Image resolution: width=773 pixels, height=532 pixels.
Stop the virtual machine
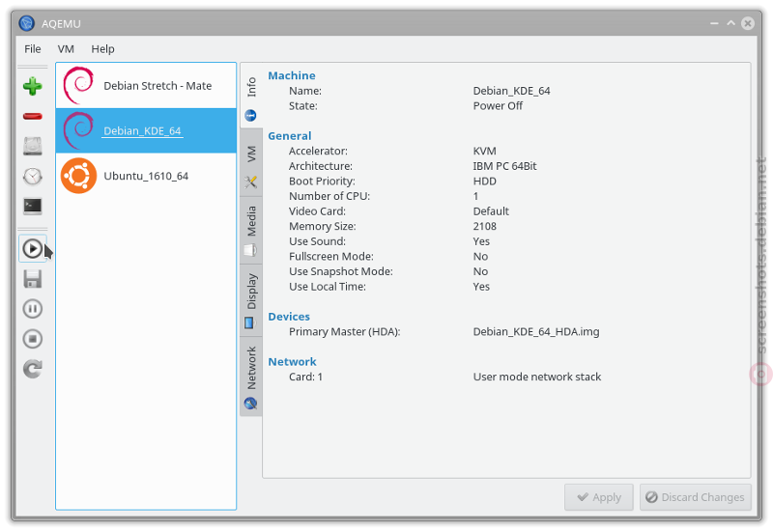click(x=33, y=339)
